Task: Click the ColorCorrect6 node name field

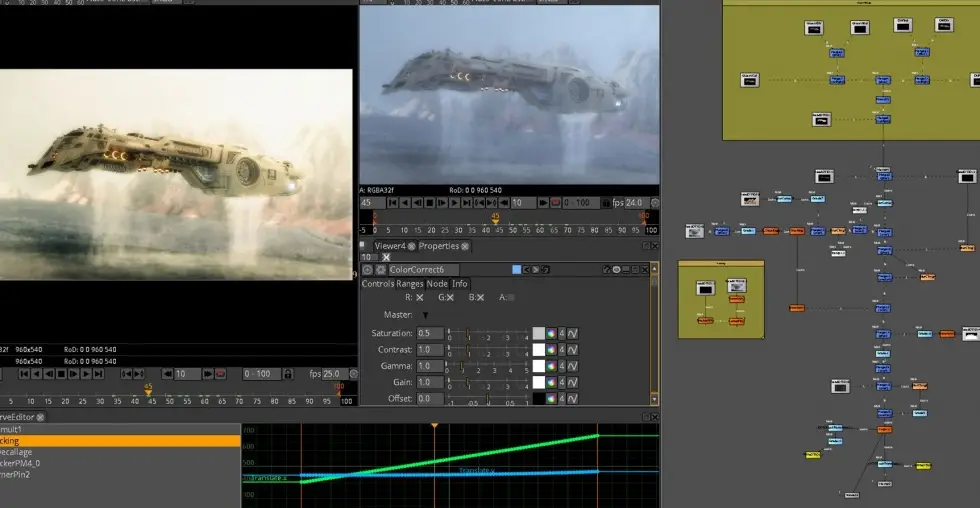Action: pyautogui.click(x=424, y=270)
